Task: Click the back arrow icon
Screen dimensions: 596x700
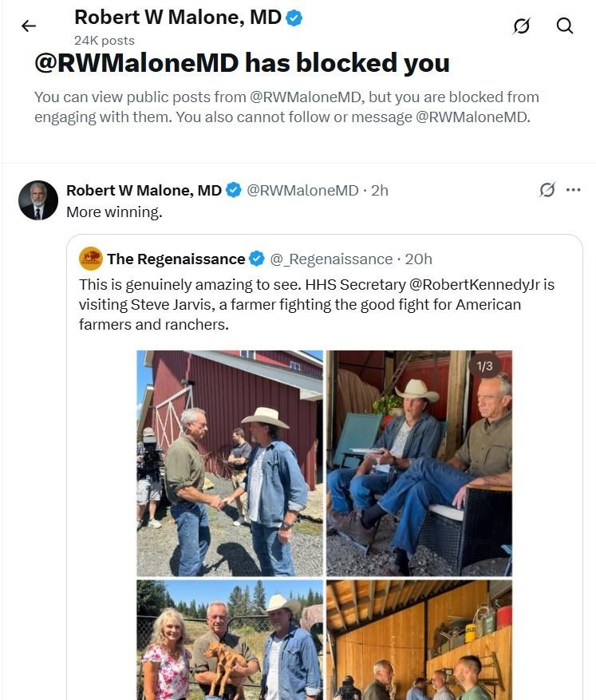Action: click(29, 26)
